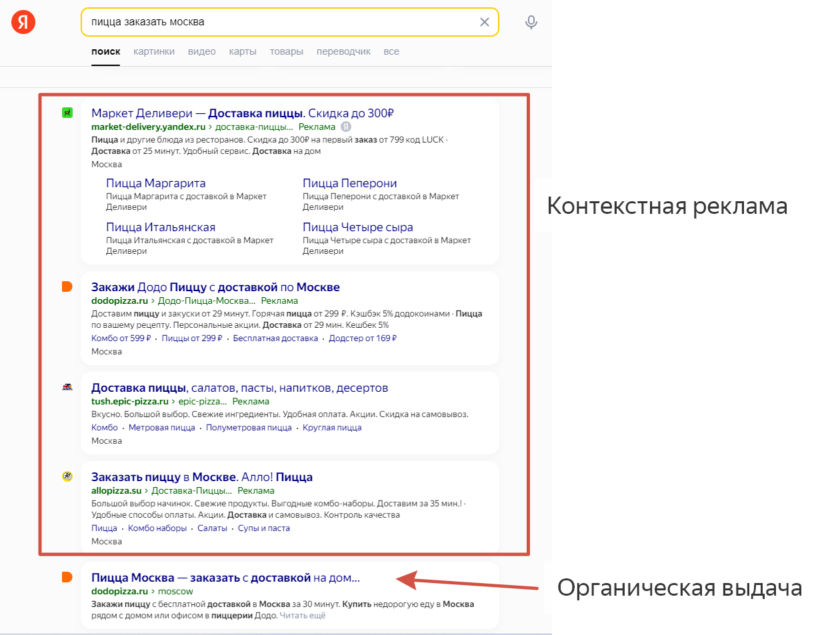Open the все services dropdown
840x635 pixels.
[x=391, y=51]
